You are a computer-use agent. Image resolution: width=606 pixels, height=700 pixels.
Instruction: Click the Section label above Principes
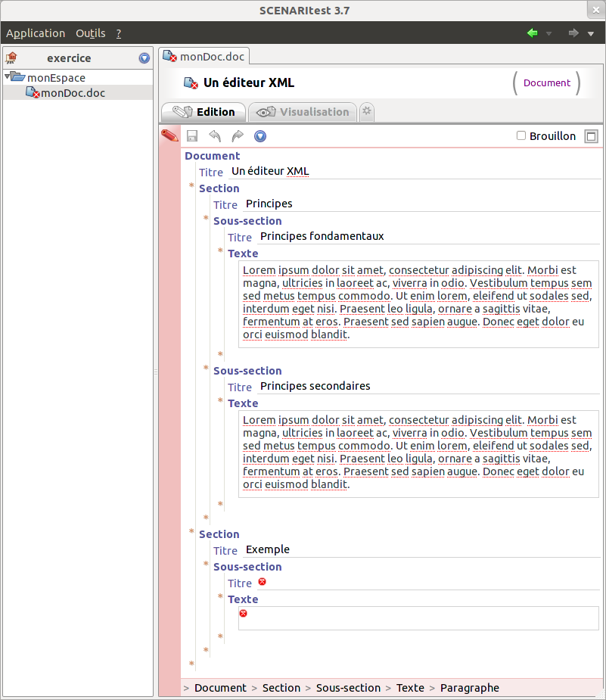[219, 188]
